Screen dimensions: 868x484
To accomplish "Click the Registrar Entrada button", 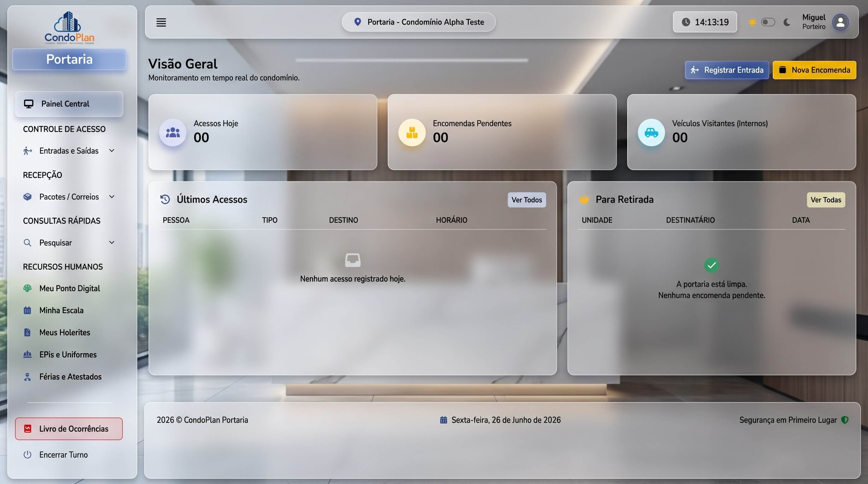I will coord(726,70).
